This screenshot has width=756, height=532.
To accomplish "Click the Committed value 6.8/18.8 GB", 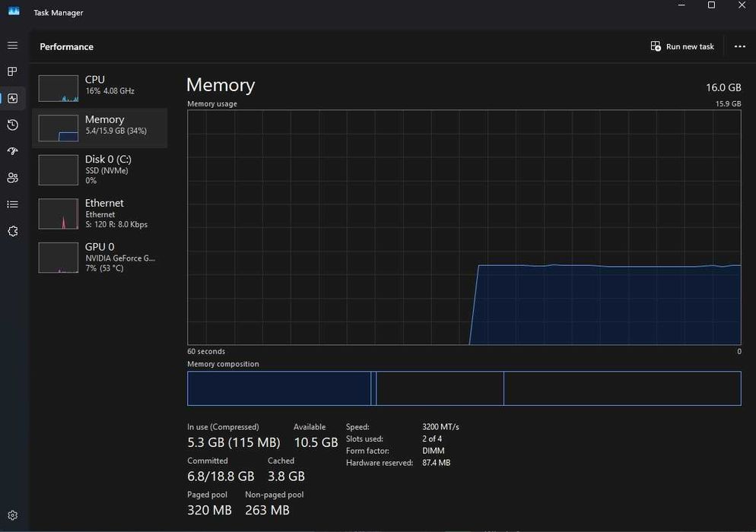I will tap(221, 476).
